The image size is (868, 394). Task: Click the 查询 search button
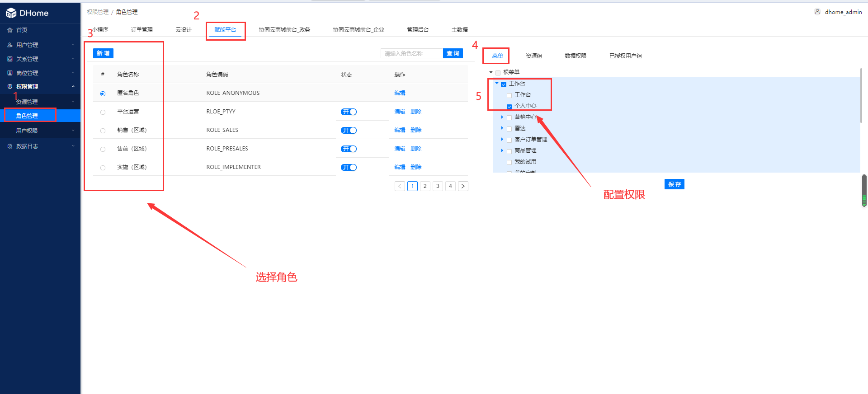point(453,53)
